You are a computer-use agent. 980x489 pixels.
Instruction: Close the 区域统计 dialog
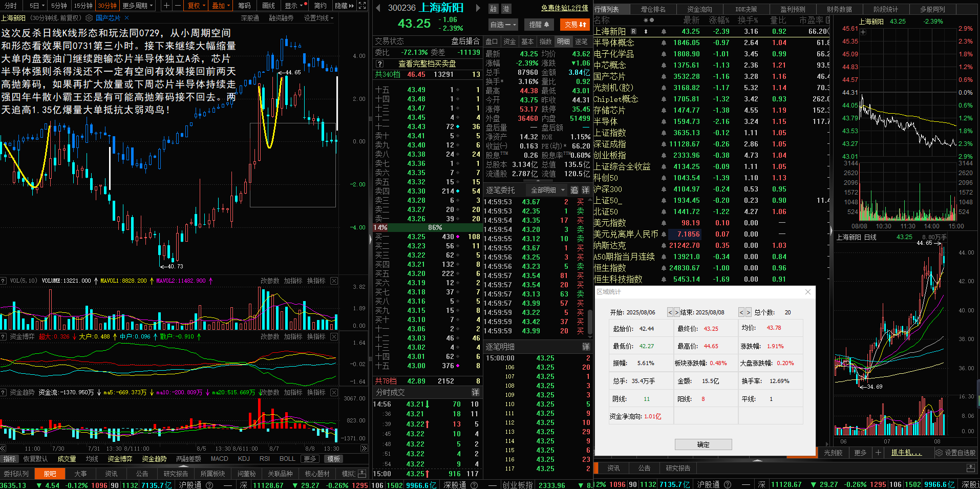pyautogui.click(x=808, y=292)
